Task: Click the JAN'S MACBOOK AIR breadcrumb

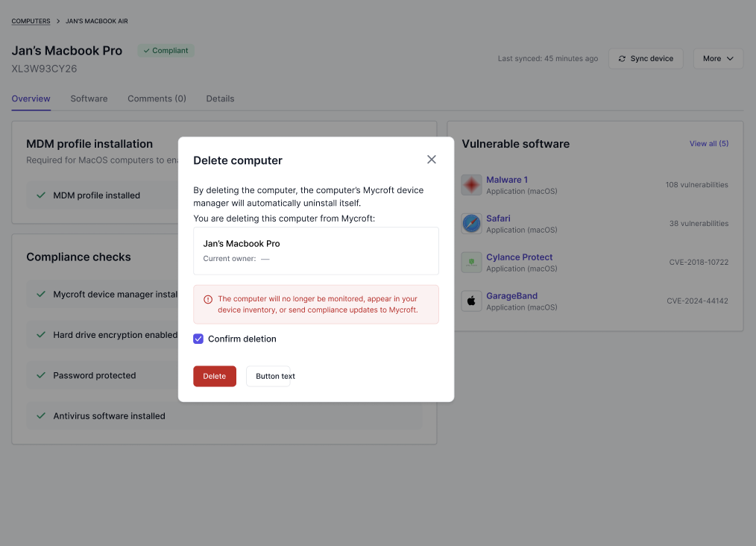Action: (x=97, y=21)
